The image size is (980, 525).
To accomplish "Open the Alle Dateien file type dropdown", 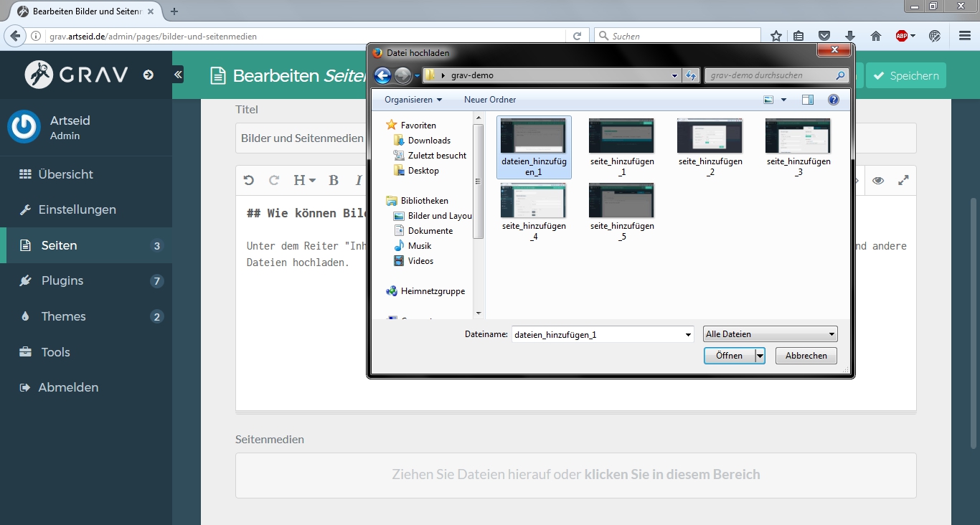I will tap(770, 334).
